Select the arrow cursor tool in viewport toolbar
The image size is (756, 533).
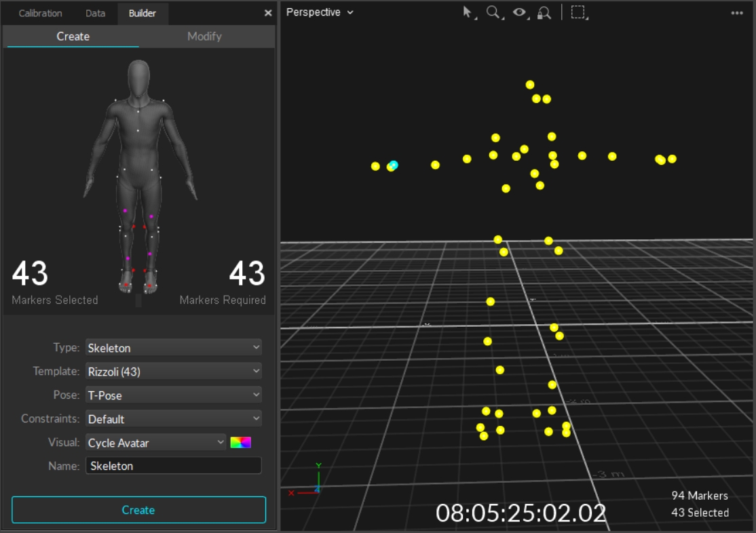(468, 12)
